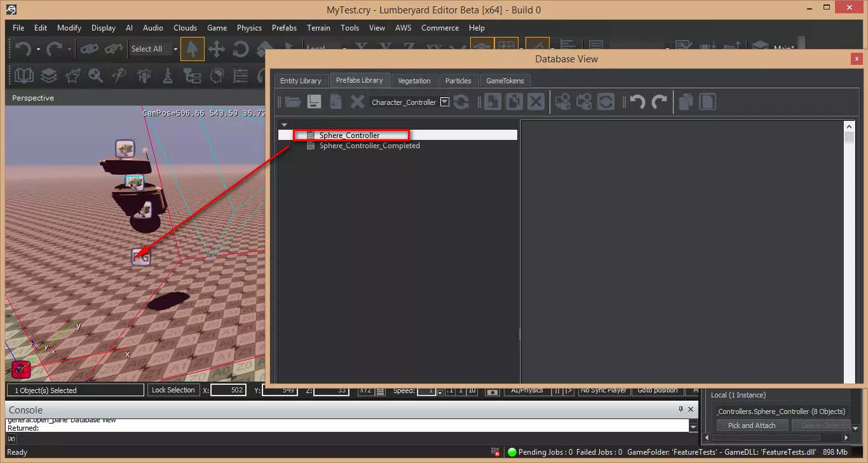Click the Save Library disk icon
Viewport: 868px width, 463px height.
314,102
